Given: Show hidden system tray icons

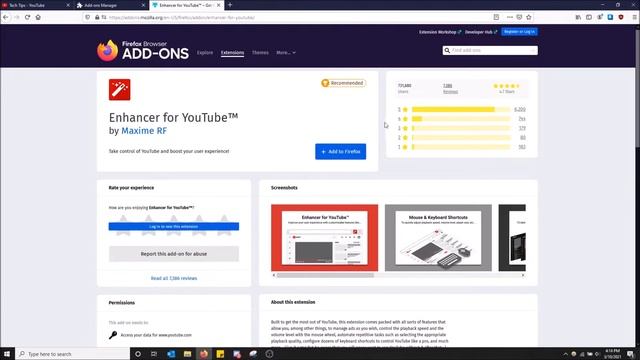Looking at the screenshot, I should click(565, 354).
